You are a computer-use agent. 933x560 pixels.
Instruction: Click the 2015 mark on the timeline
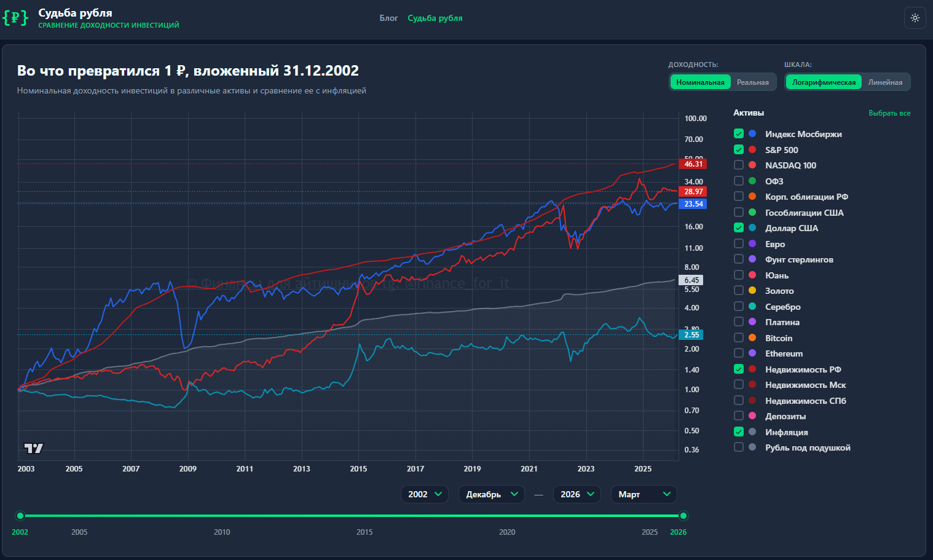point(364,532)
